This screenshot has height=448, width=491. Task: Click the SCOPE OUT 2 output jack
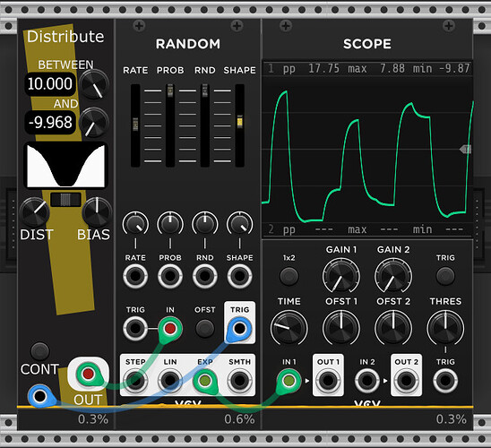(x=406, y=381)
